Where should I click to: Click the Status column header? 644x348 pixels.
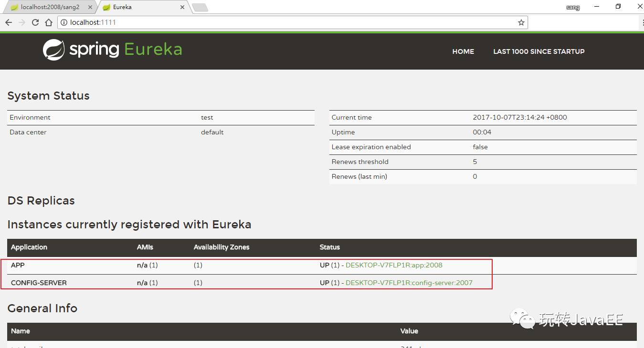point(330,247)
